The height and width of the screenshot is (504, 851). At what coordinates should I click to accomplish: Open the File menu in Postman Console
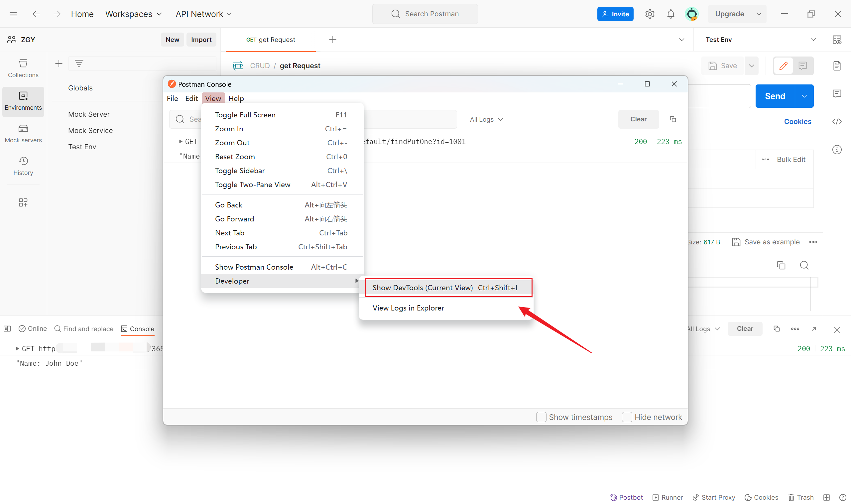point(172,98)
